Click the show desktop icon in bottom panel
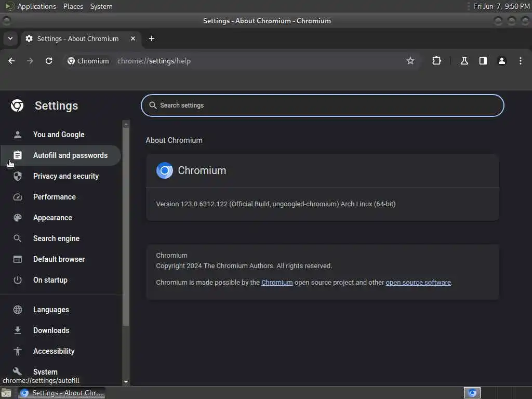The height and width of the screenshot is (399, 532). coord(6,393)
